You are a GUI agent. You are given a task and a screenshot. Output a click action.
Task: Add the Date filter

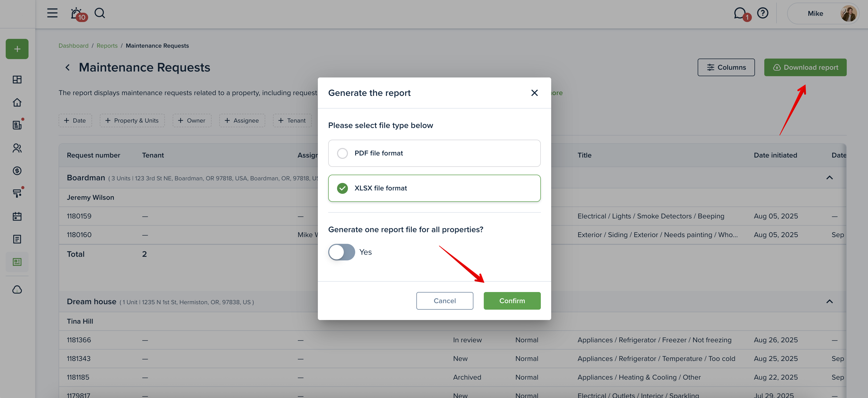click(75, 120)
